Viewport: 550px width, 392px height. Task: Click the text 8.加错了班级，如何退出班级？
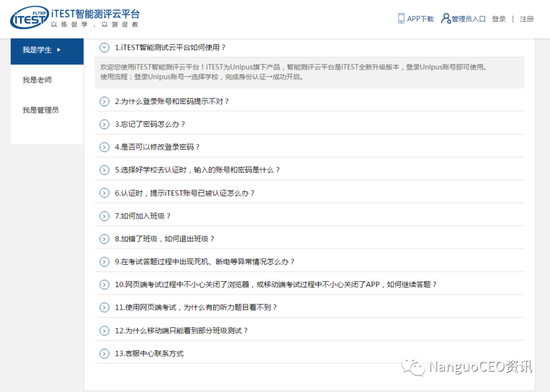point(164,239)
